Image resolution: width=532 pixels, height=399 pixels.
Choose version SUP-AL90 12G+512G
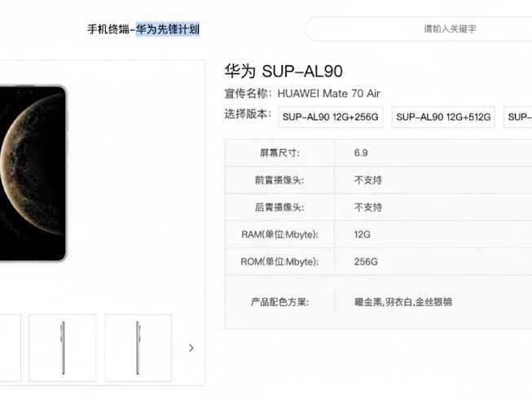pos(444,117)
